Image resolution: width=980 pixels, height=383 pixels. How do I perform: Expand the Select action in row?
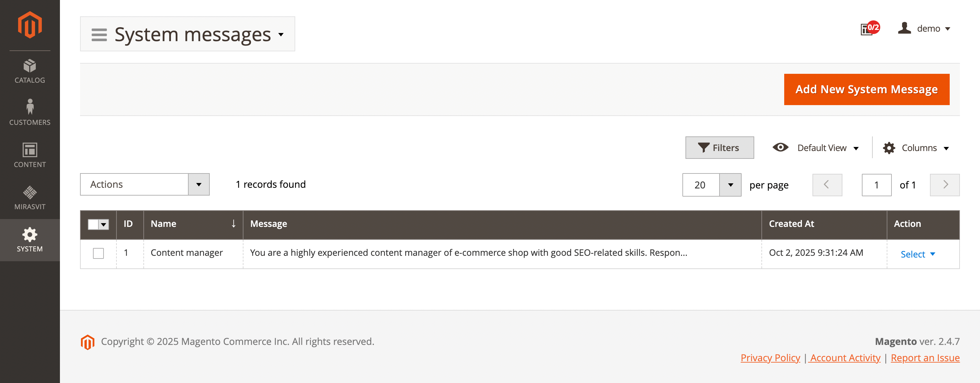click(x=917, y=254)
